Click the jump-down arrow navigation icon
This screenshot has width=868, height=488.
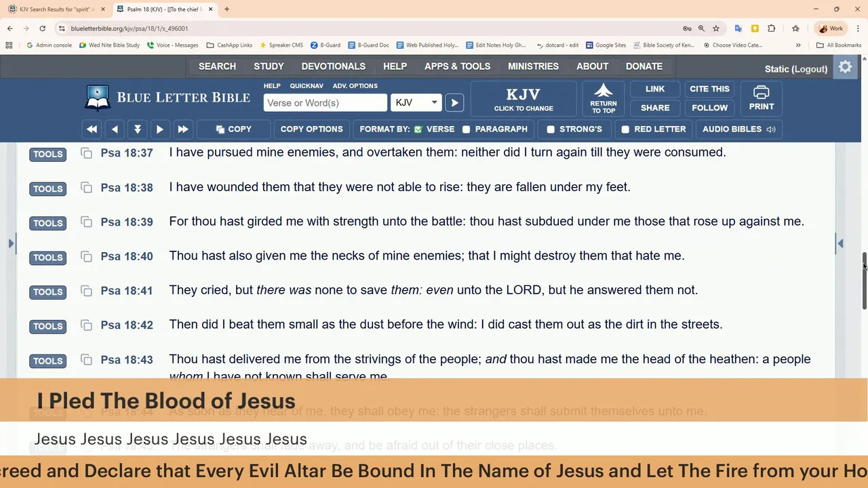click(x=138, y=129)
